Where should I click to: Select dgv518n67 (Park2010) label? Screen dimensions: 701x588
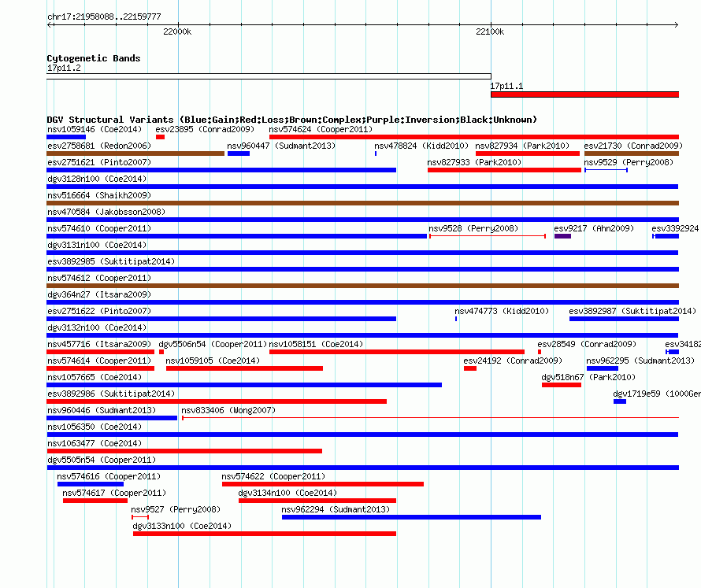(x=588, y=378)
